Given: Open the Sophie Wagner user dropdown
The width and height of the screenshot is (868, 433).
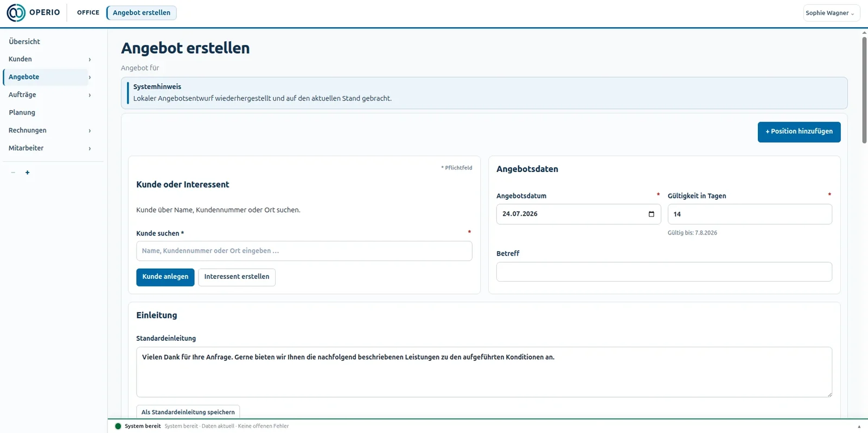Looking at the screenshot, I should [831, 13].
